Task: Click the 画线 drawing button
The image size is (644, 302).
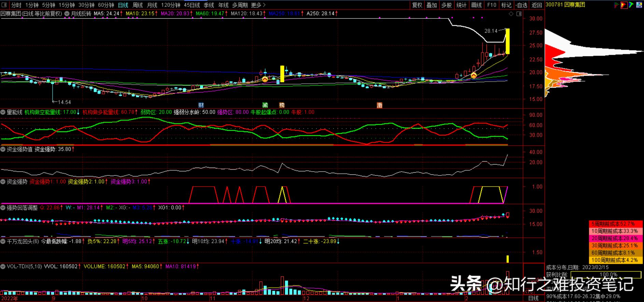Action: (x=476, y=5)
